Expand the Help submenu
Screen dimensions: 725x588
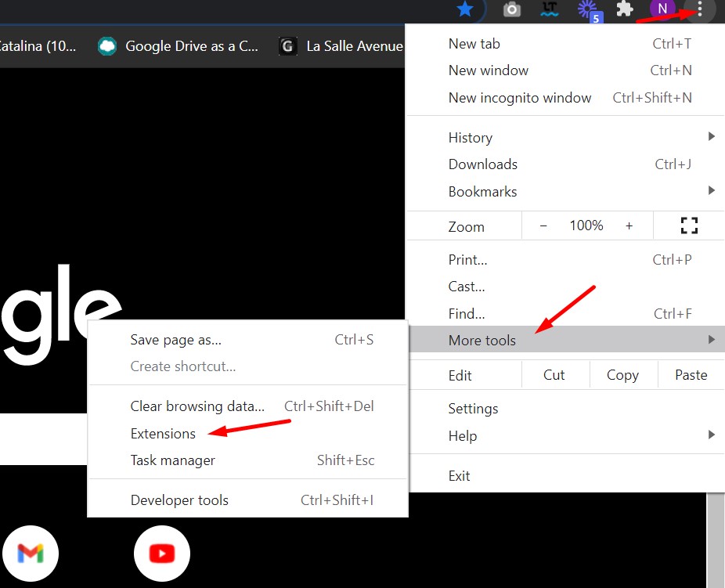[x=565, y=435]
